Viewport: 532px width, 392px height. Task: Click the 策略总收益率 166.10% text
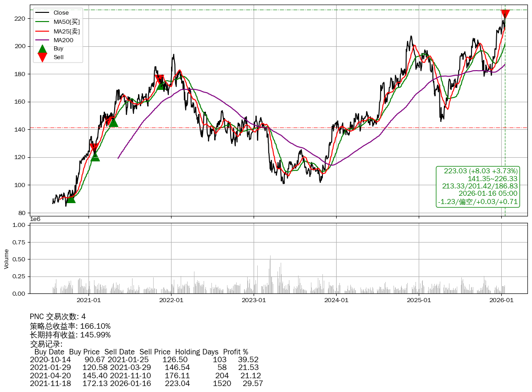click(70, 326)
